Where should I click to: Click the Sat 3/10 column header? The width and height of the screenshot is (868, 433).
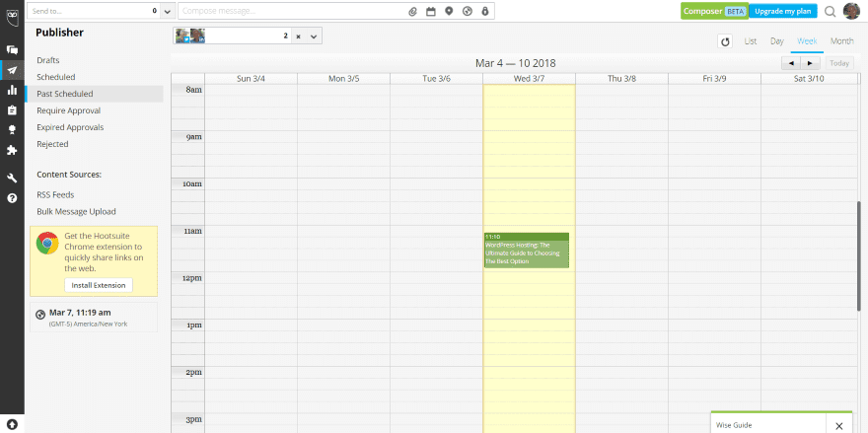[x=809, y=79]
